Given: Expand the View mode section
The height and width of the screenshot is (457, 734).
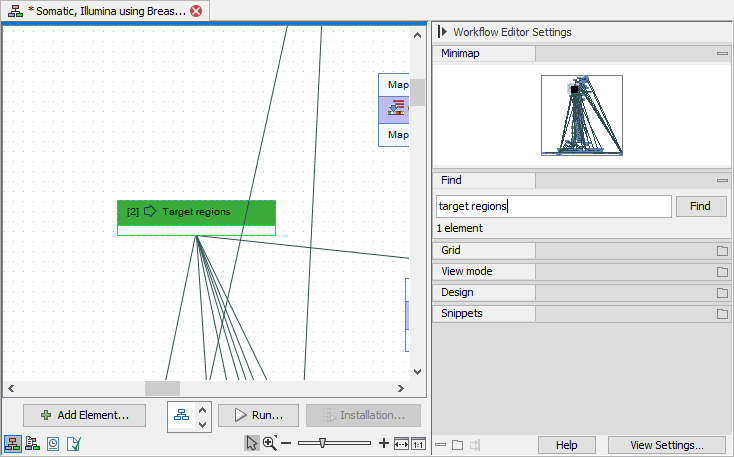Looking at the screenshot, I should tap(722, 272).
